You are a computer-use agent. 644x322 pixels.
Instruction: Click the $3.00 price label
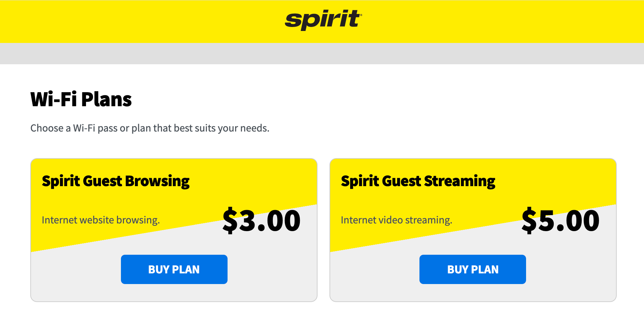point(262,220)
